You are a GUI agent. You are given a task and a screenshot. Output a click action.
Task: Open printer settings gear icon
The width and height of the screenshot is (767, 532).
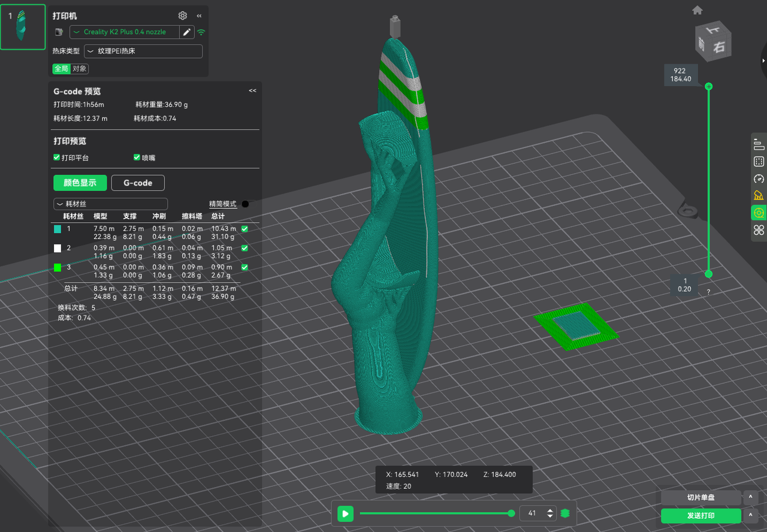point(183,16)
